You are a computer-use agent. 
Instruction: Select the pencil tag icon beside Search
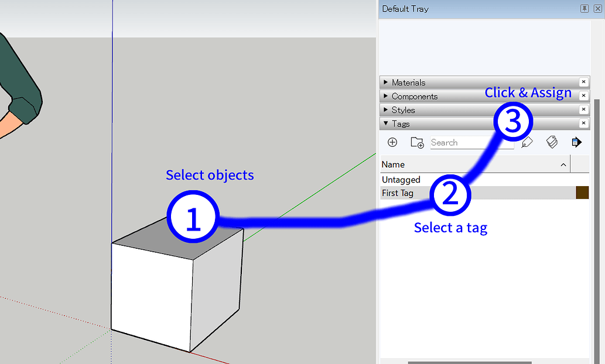coord(527,142)
